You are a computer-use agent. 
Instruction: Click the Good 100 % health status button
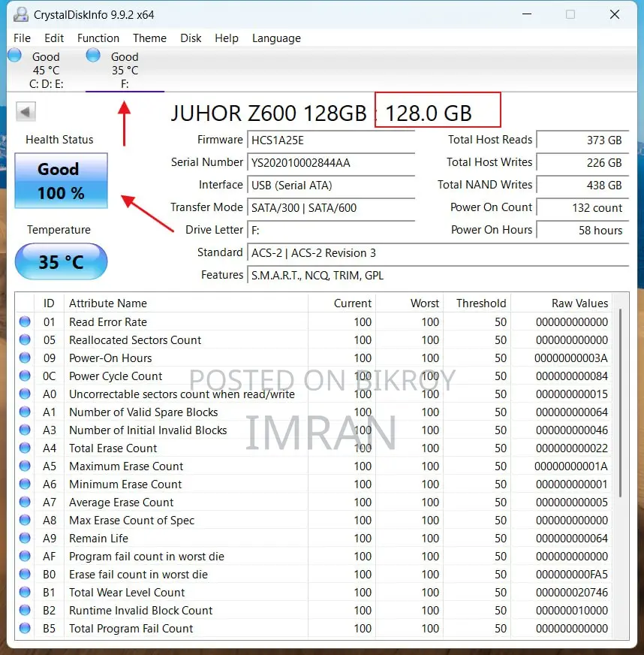coord(61,180)
